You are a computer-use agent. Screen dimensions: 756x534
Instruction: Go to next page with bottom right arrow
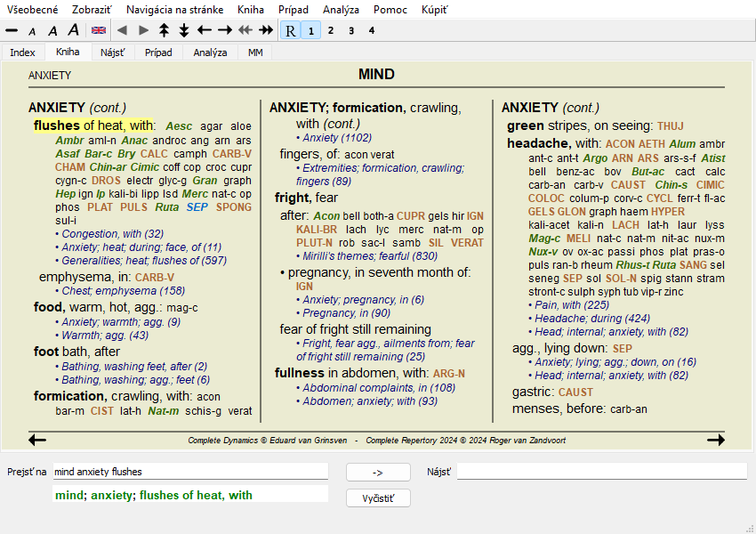tap(716, 440)
